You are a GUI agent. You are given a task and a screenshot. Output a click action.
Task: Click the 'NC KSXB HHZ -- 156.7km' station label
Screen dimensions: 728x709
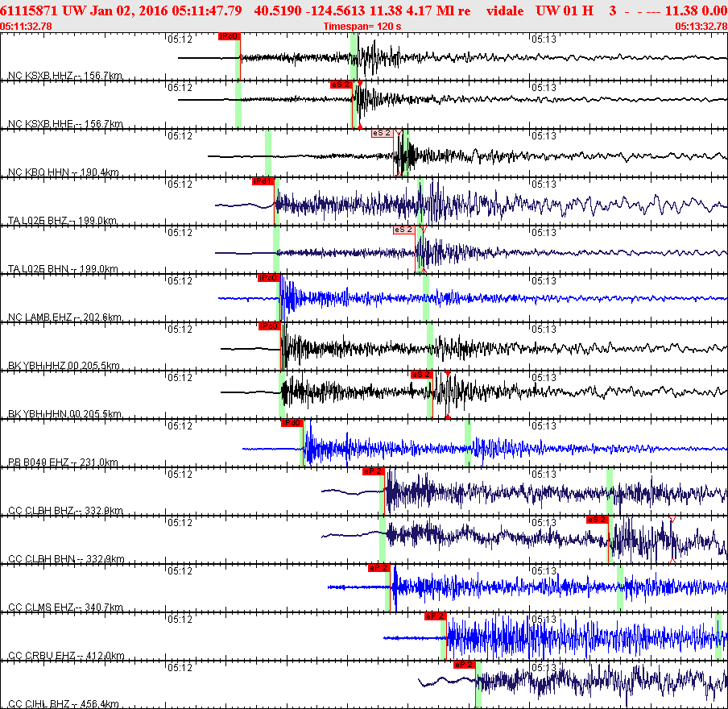(65, 75)
